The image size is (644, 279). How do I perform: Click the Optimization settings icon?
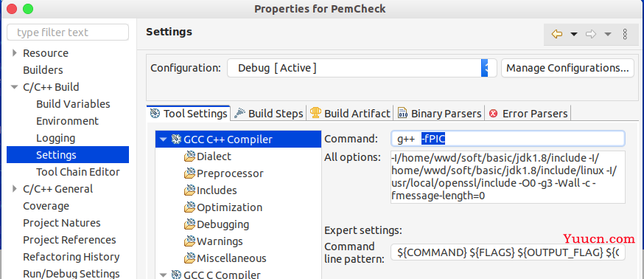coord(189,207)
